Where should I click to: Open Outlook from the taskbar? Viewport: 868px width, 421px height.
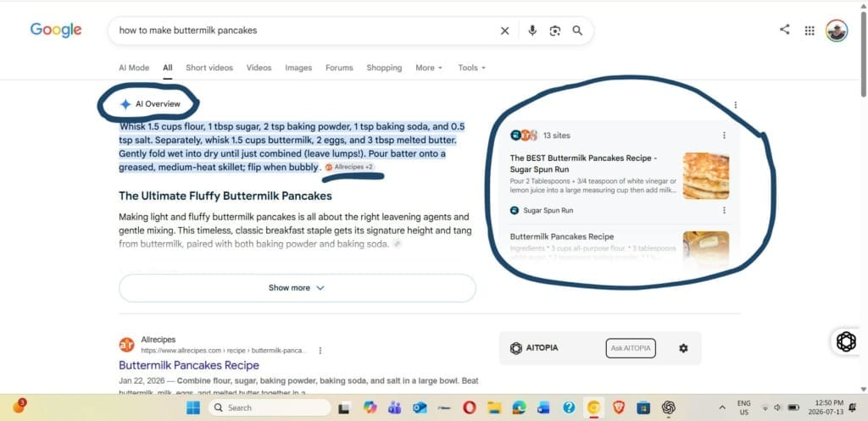[x=420, y=407]
